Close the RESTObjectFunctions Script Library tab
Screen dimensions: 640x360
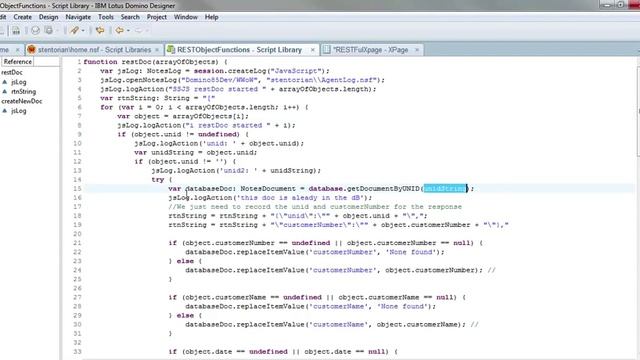pos(313,50)
